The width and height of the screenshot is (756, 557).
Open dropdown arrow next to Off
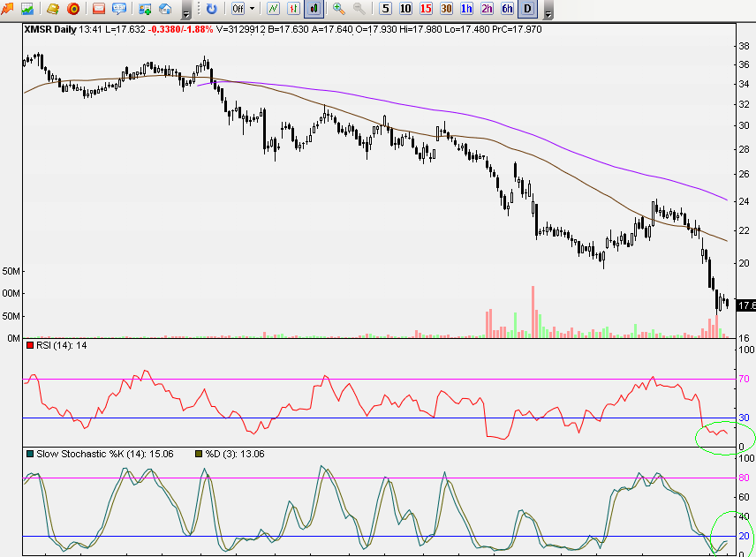tap(252, 9)
